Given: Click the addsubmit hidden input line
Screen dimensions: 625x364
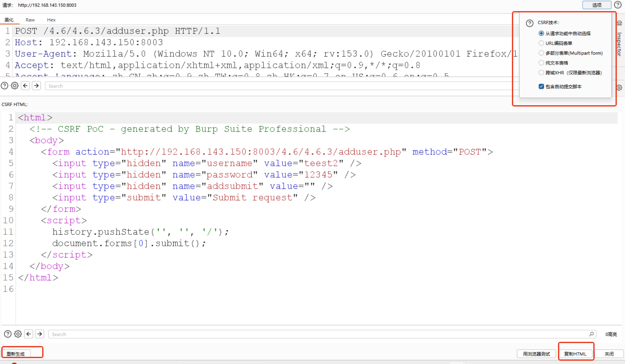Looking at the screenshot, I should pyautogui.click(x=193, y=186).
